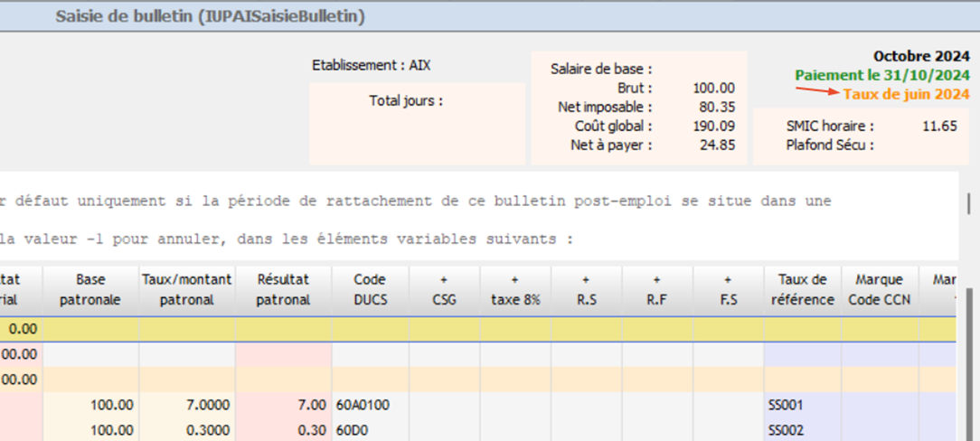Click the Taux de référence column header
The image size is (980, 441).
pyautogui.click(x=802, y=290)
